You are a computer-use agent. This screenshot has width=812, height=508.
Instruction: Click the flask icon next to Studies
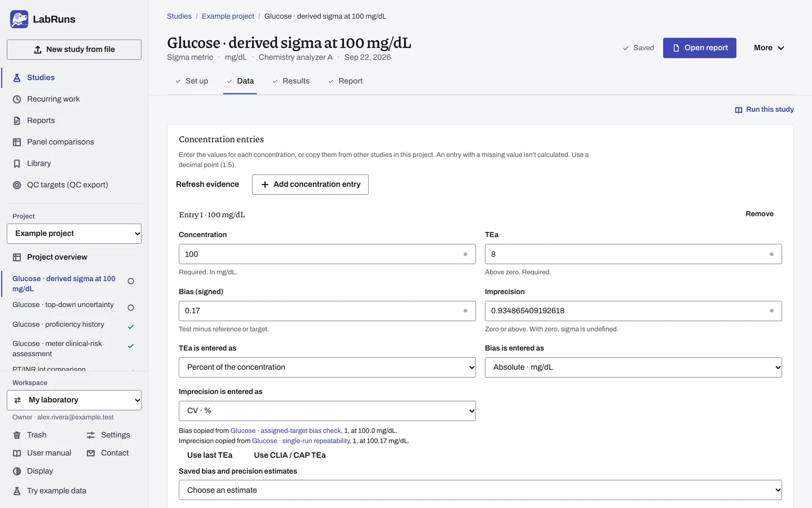(x=17, y=78)
